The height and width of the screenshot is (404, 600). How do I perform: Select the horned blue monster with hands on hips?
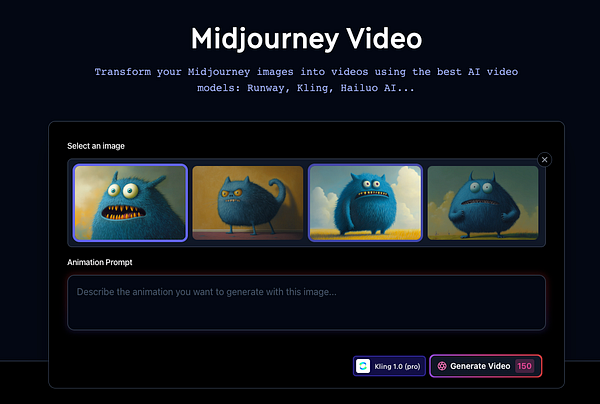[483, 203]
